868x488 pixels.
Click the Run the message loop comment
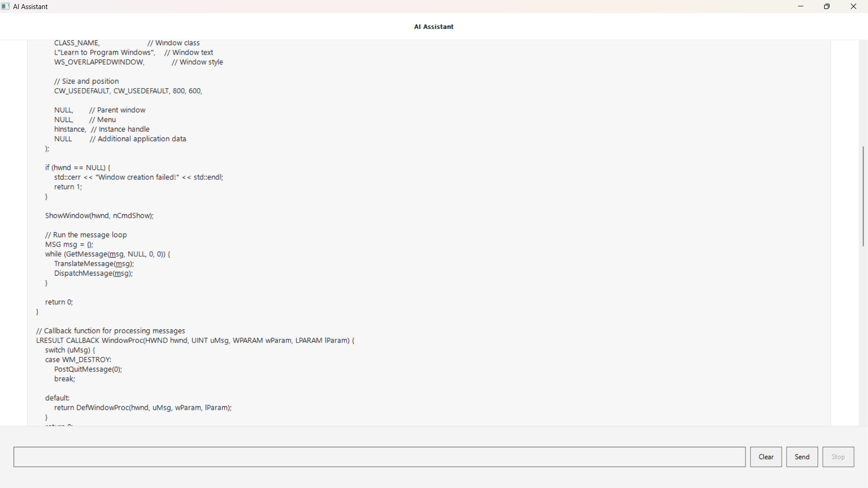pos(86,235)
